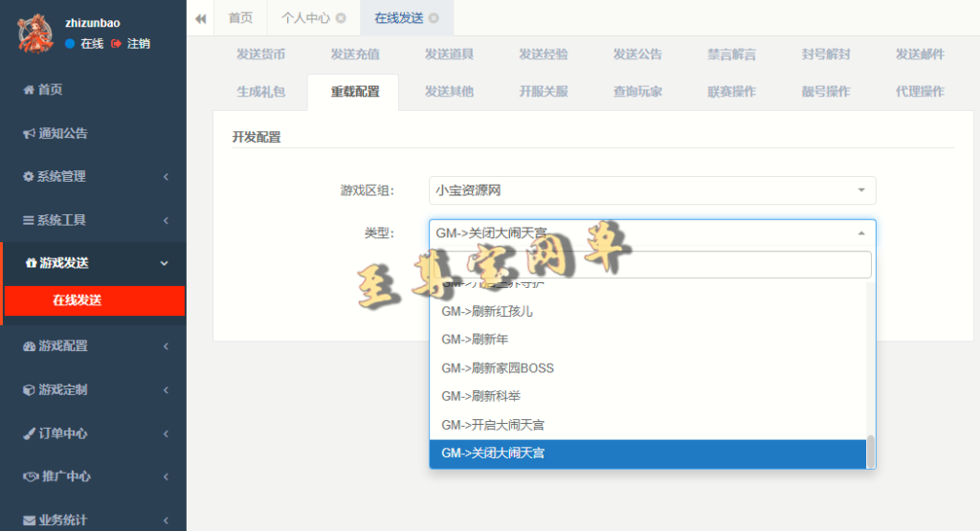Expand the 系统管理 sidebar menu
This screenshot has width=980, height=531.
pyautogui.click(x=92, y=176)
